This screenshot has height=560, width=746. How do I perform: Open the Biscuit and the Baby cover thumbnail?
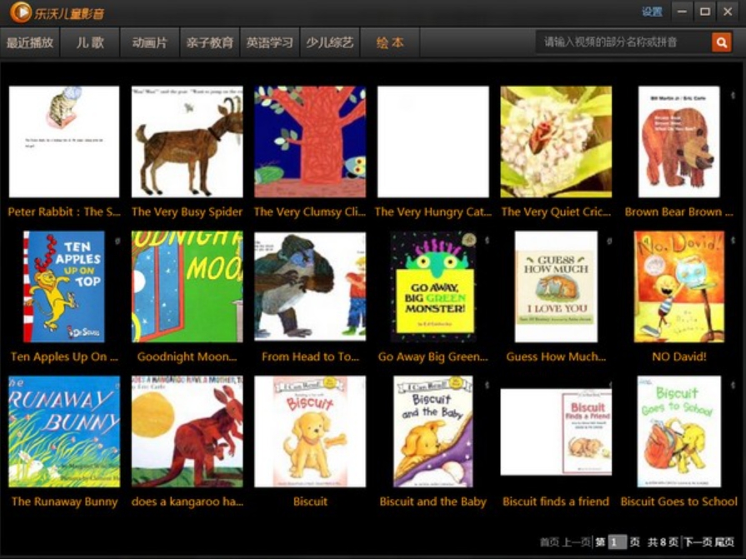(433, 432)
